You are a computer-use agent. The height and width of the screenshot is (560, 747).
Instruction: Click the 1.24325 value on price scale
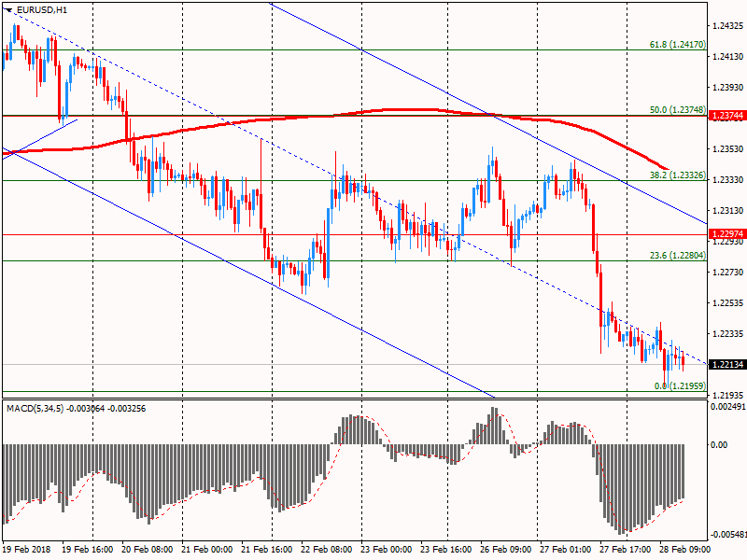tap(727, 26)
